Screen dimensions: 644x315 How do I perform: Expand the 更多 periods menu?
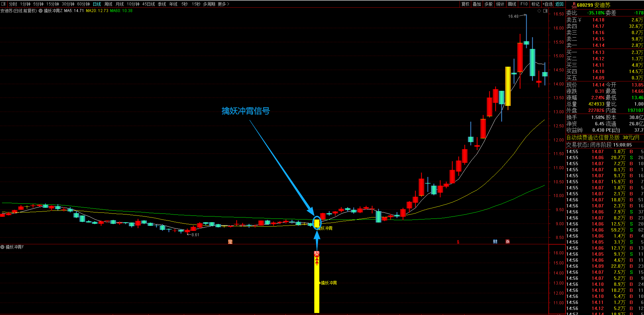point(224,4)
